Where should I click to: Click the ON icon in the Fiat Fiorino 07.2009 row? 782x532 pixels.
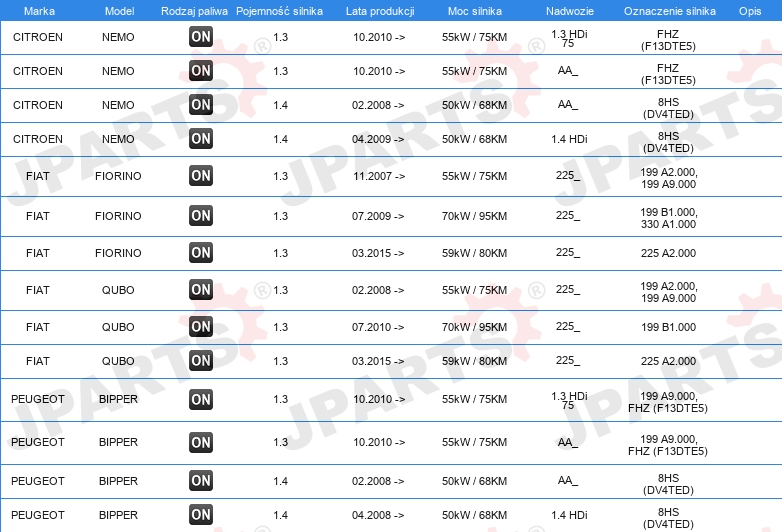point(201,215)
